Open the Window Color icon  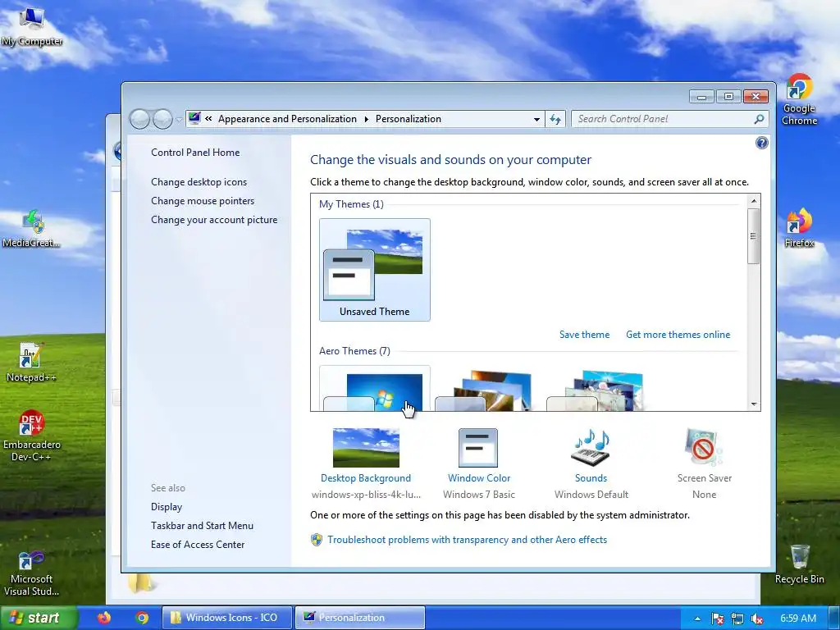tap(478, 448)
